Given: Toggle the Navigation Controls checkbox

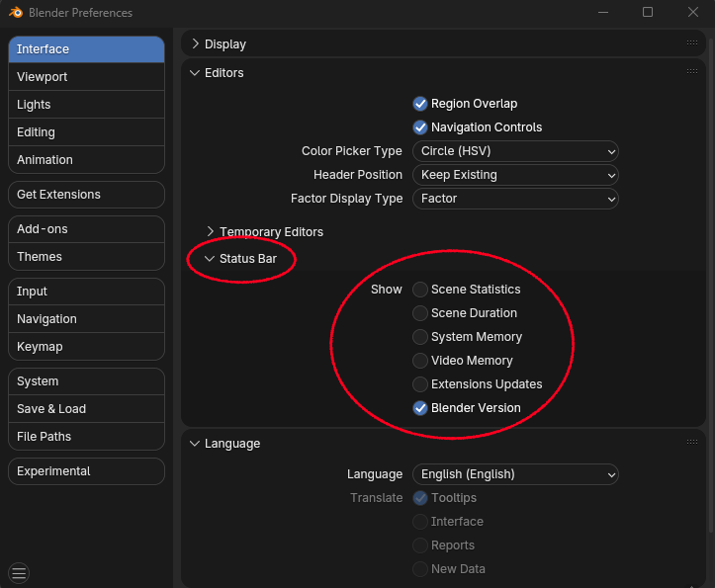Looking at the screenshot, I should (420, 127).
